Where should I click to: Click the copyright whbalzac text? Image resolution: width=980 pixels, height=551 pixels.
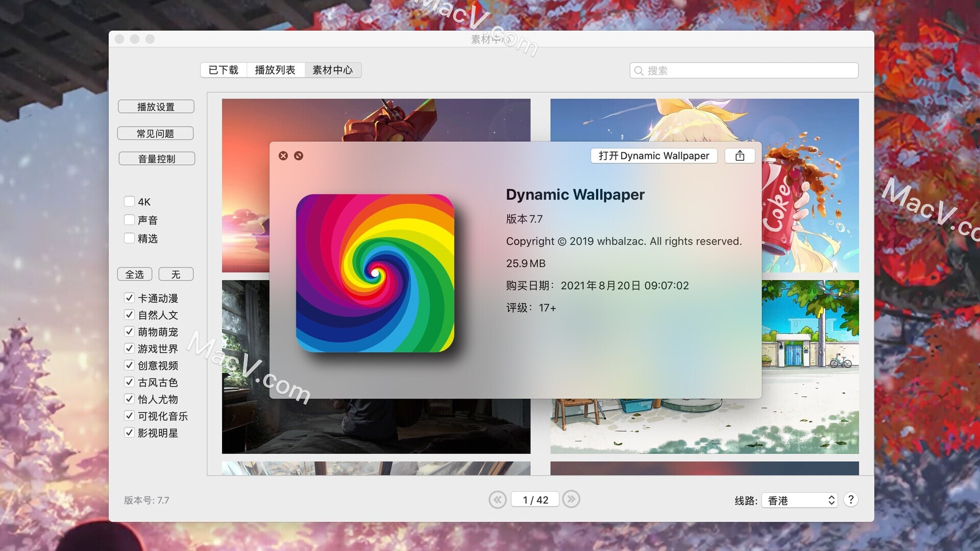pos(624,241)
